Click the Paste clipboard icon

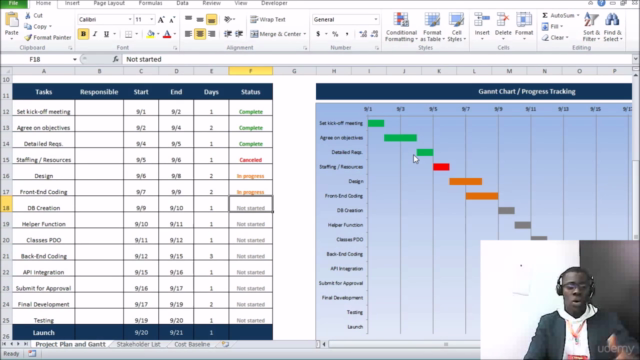click(11, 20)
